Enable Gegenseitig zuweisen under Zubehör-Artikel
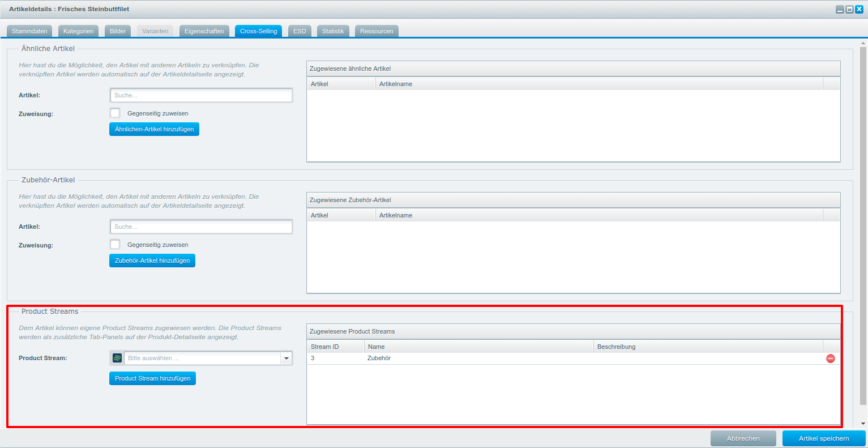The height and width of the screenshot is (448, 868). pyautogui.click(x=115, y=244)
